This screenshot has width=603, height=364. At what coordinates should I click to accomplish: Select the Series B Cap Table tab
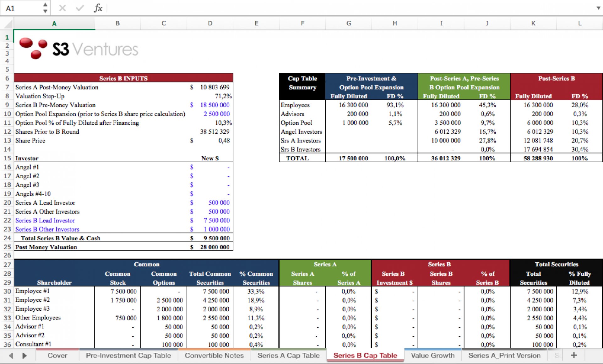click(365, 356)
